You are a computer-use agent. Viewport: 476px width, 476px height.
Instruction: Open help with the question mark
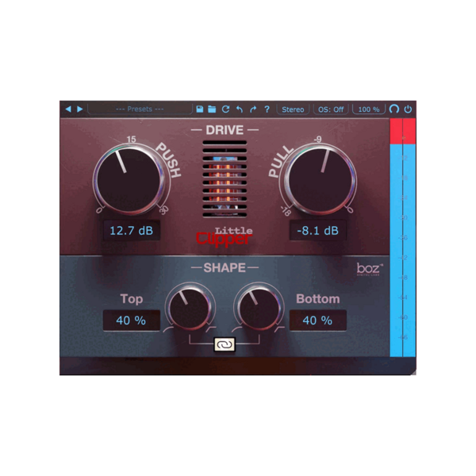[267, 109]
